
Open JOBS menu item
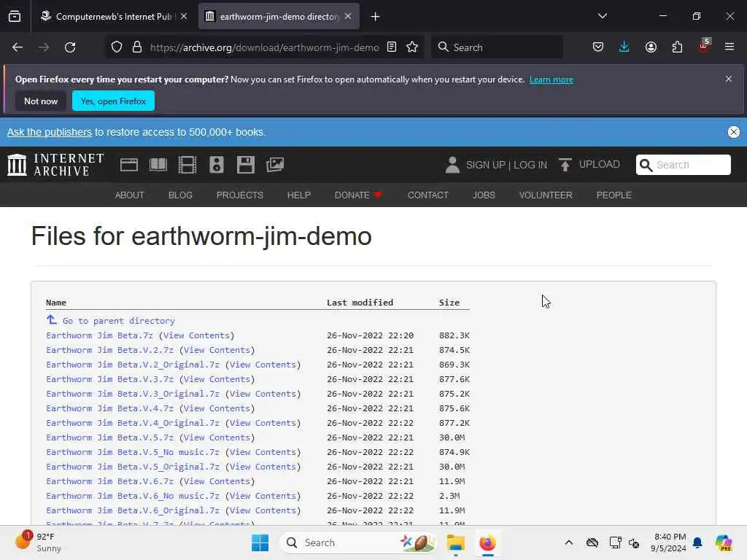point(484,195)
